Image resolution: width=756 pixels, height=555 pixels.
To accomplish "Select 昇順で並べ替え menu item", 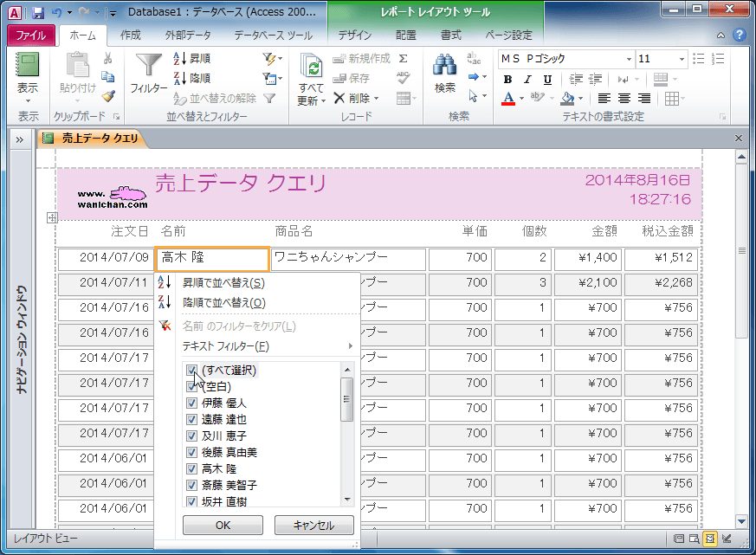I will point(223,283).
